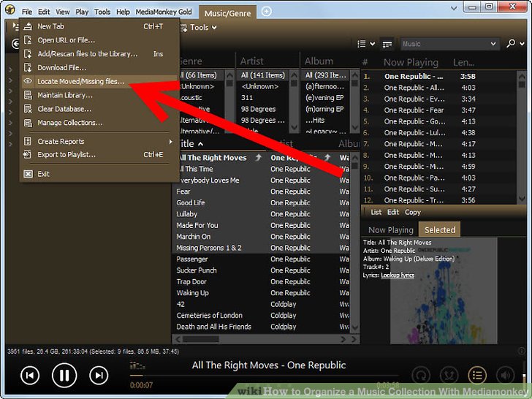Open the search magnifier icon
Image resolution: width=532 pixels, height=399 pixels.
tap(510, 43)
